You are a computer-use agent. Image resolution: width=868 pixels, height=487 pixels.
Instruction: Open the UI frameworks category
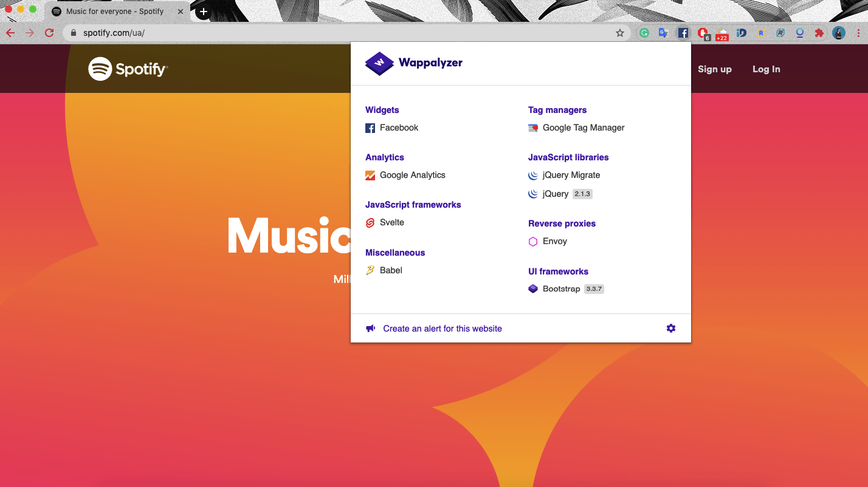[558, 271]
